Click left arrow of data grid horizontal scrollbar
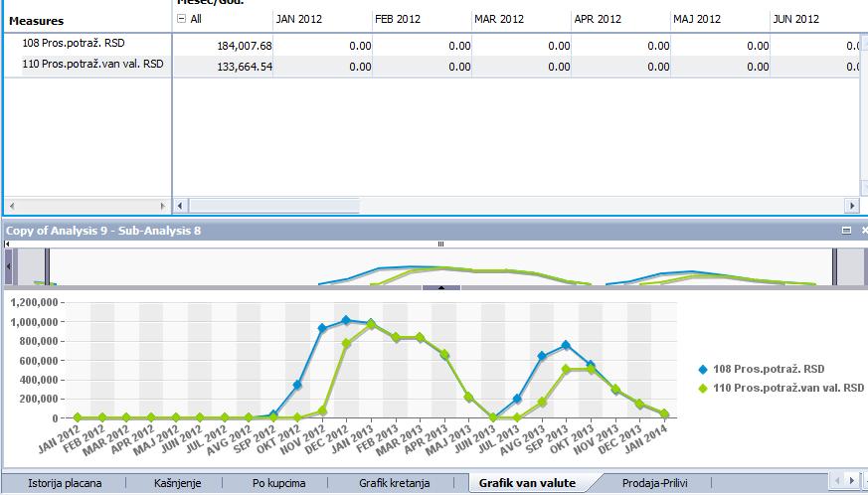Image resolution: width=868 pixels, height=495 pixels. coord(180,206)
